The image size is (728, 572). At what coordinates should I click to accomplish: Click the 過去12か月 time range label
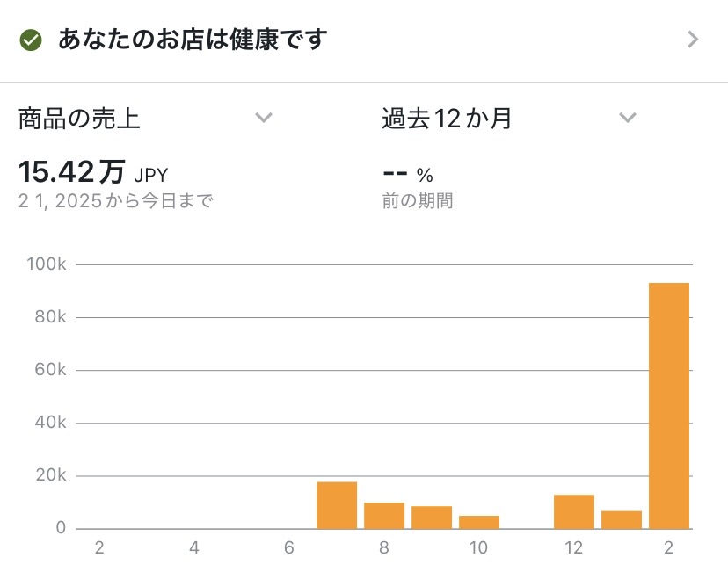point(447,119)
